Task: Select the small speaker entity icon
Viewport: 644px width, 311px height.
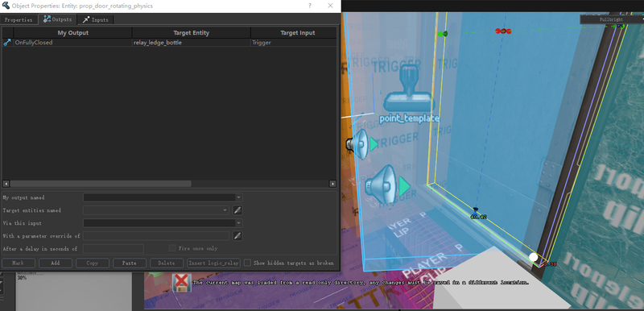Action: click(x=357, y=144)
